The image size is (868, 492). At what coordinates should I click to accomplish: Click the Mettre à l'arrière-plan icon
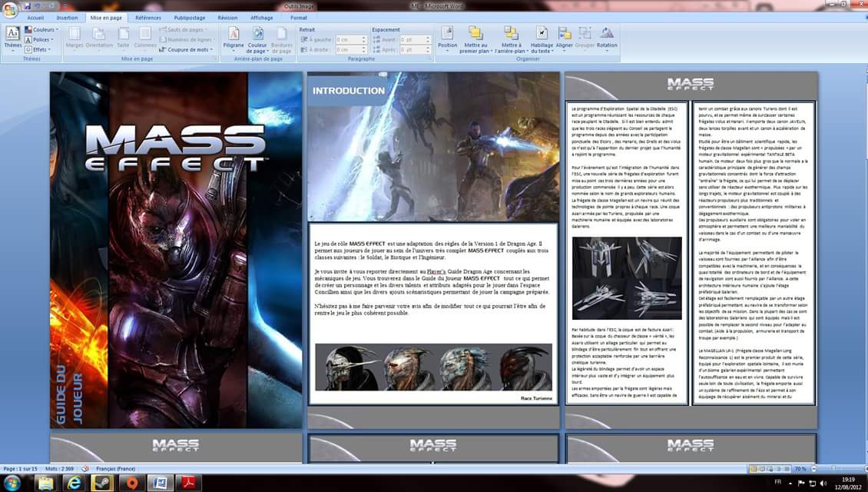click(511, 38)
